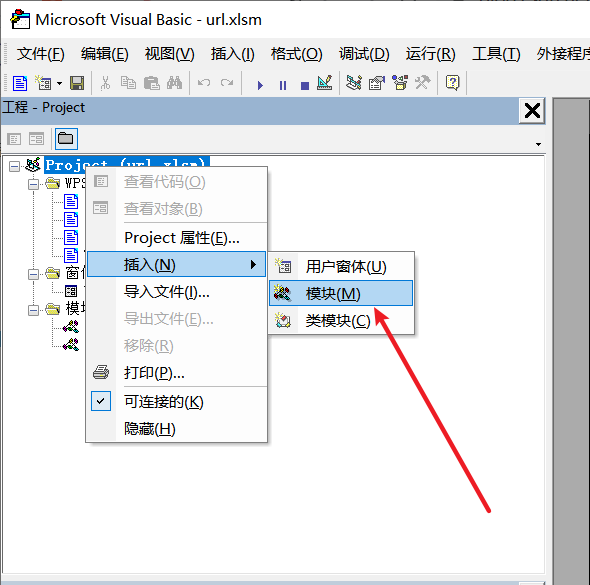Toggle the 可连接的(K) checked option
590x585 pixels.
[x=176, y=401]
